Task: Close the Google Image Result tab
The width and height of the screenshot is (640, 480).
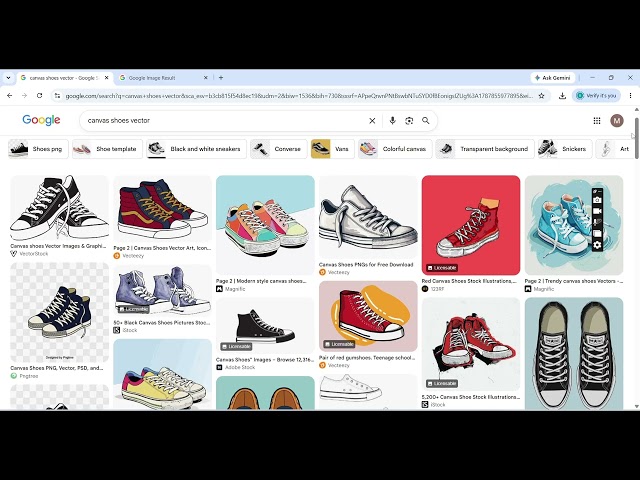Action: (206, 78)
